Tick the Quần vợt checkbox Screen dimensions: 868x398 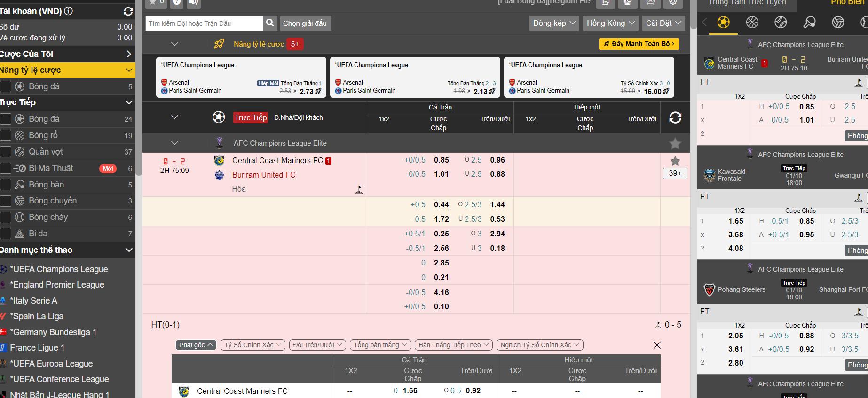pos(6,152)
